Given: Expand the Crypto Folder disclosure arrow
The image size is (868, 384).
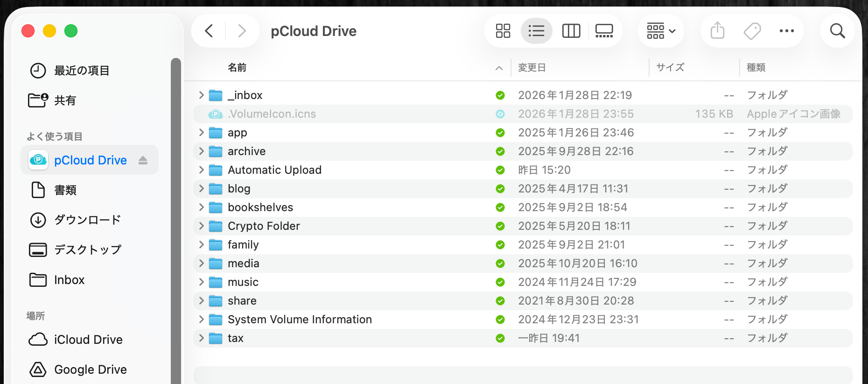Looking at the screenshot, I should coord(201,226).
